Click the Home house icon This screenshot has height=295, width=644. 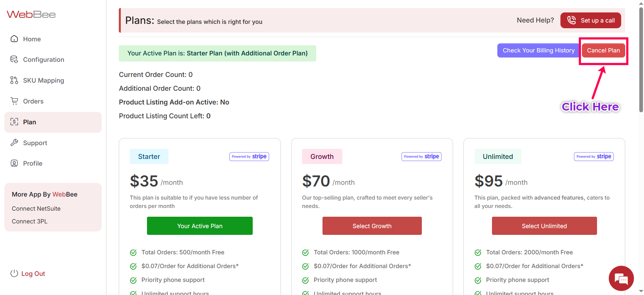coord(14,39)
